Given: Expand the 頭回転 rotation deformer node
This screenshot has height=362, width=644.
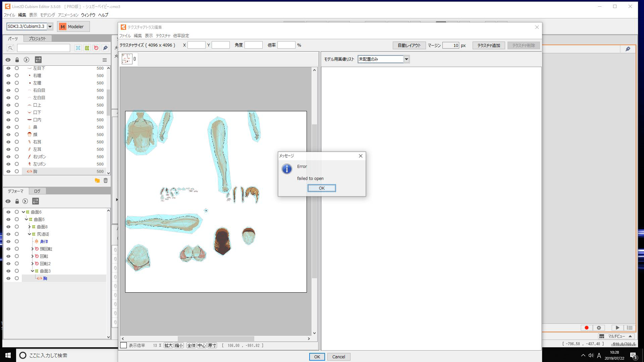Looking at the screenshot, I should click(33, 249).
